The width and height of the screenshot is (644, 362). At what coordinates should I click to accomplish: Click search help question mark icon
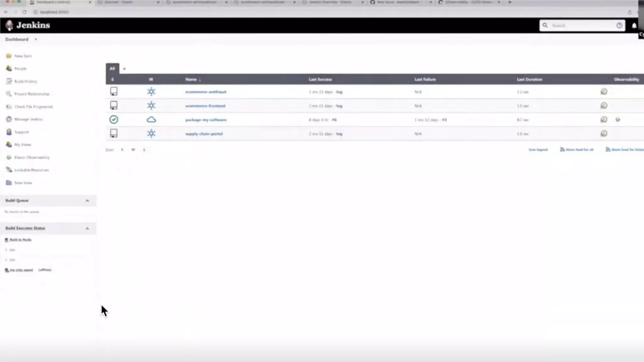(x=619, y=25)
